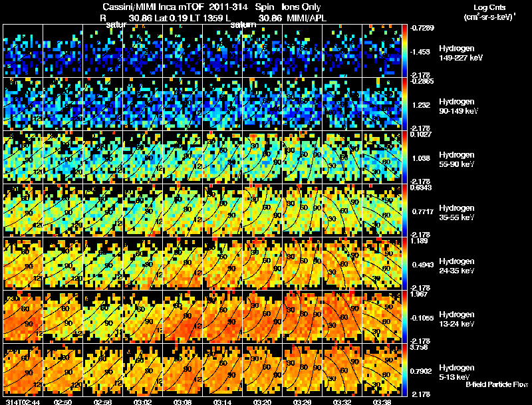Select the 149-227 keV panel at 314T02:44
This screenshot has height=405, width=532.
tap(23, 51)
